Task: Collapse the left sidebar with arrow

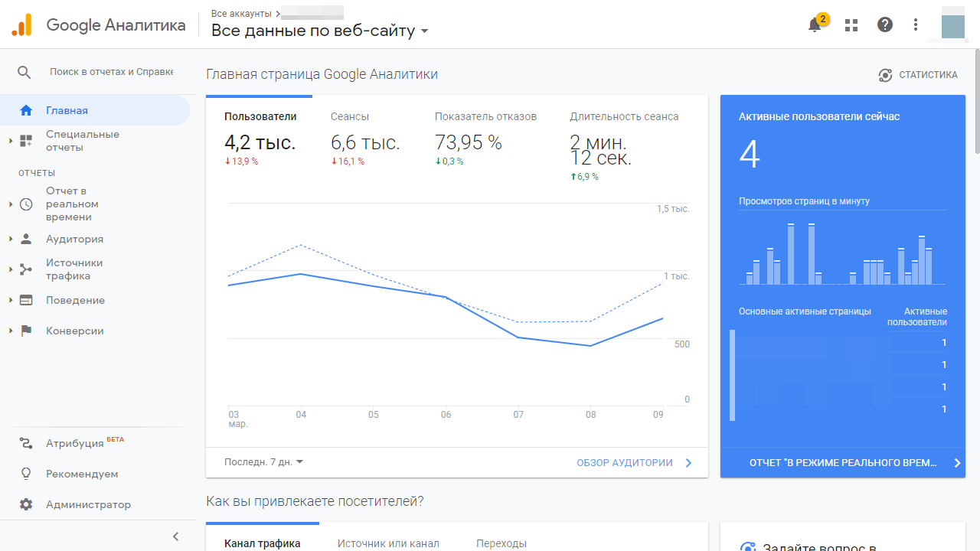Action: (x=175, y=536)
